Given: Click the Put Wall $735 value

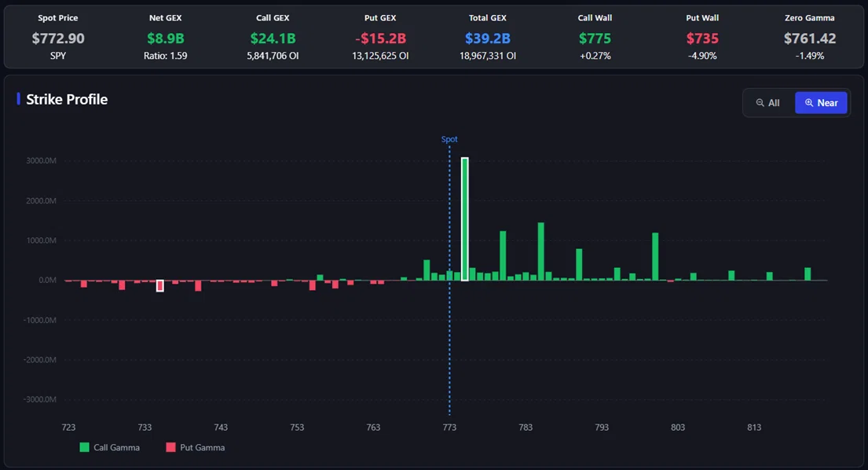Looking at the screenshot, I should 702,39.
